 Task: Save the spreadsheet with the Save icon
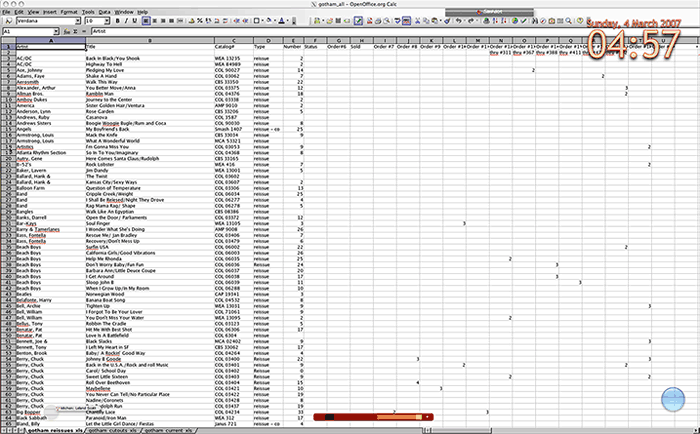(338, 21)
